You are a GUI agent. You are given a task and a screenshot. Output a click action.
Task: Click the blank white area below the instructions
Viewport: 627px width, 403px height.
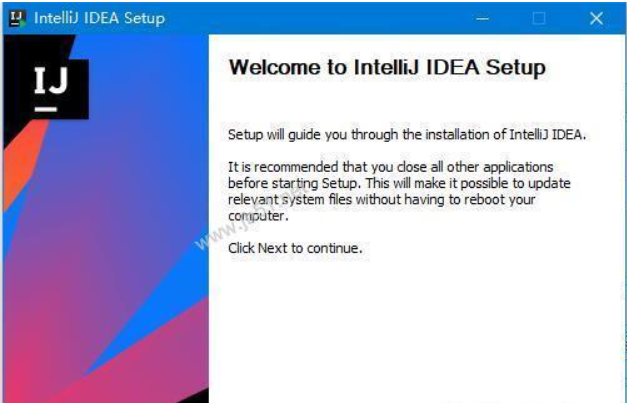tap(416, 328)
